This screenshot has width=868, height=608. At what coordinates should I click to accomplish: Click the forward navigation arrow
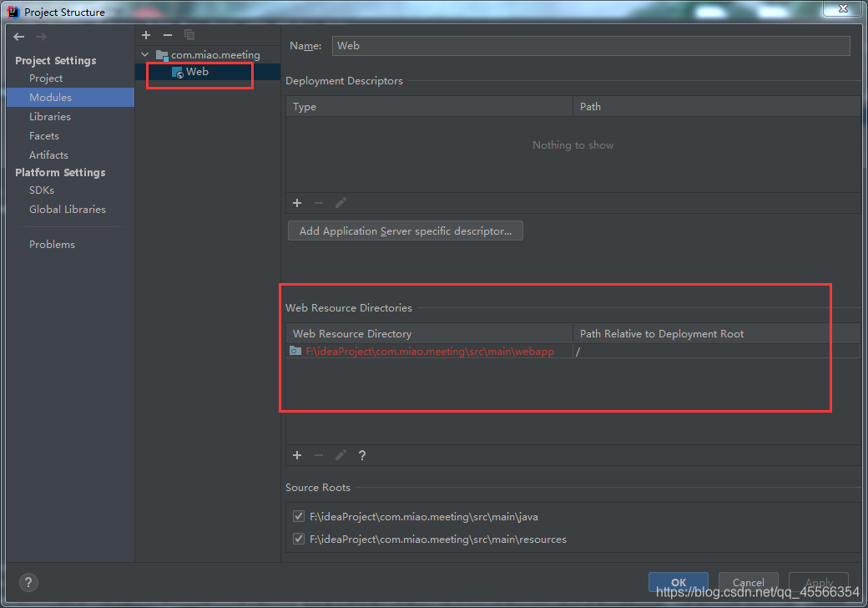click(40, 36)
